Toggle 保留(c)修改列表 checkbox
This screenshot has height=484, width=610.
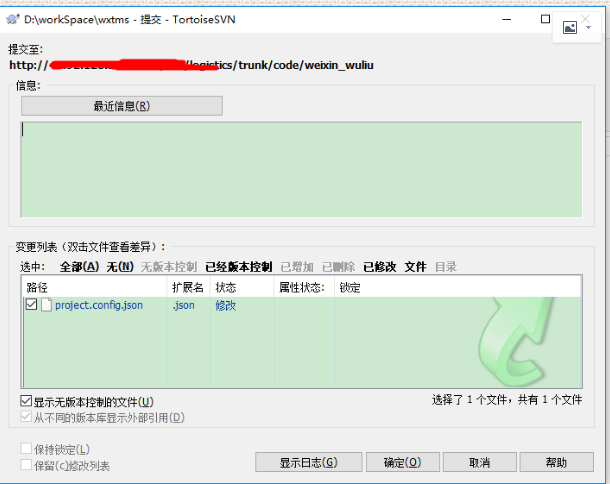point(26,465)
